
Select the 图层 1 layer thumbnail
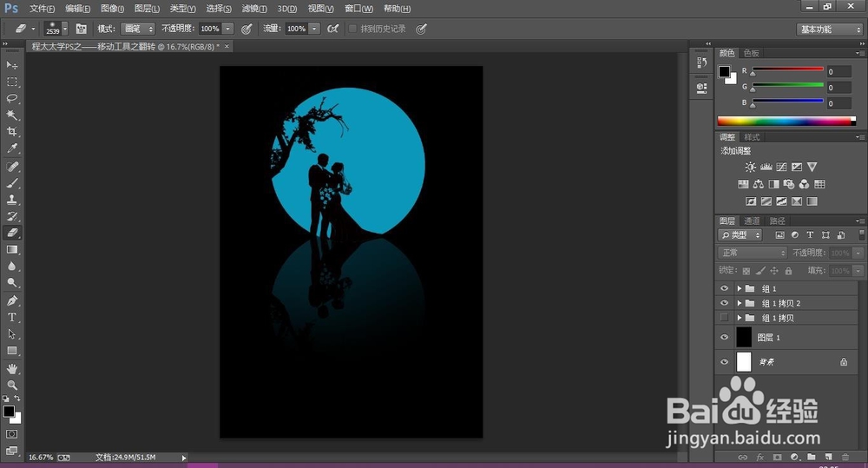pos(744,337)
